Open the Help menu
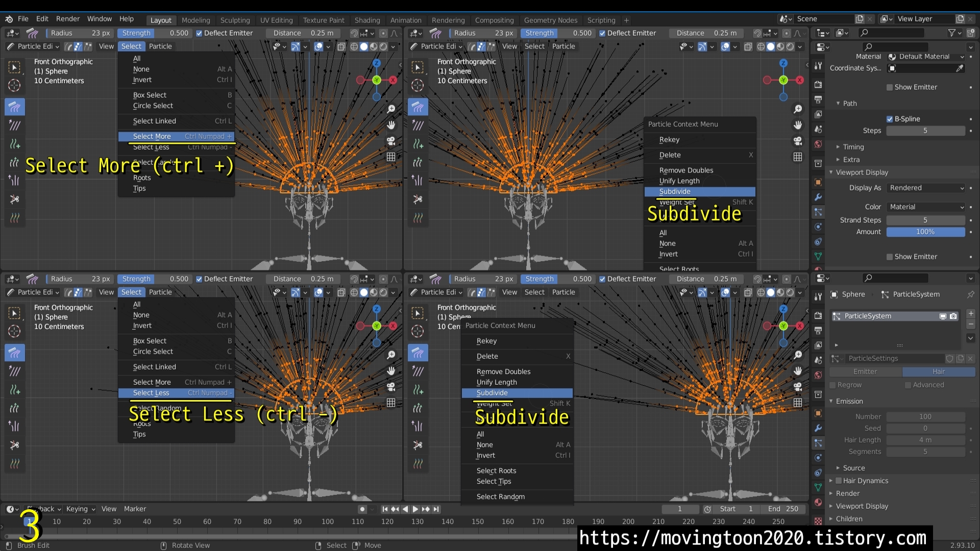The width and height of the screenshot is (980, 551). point(127,19)
